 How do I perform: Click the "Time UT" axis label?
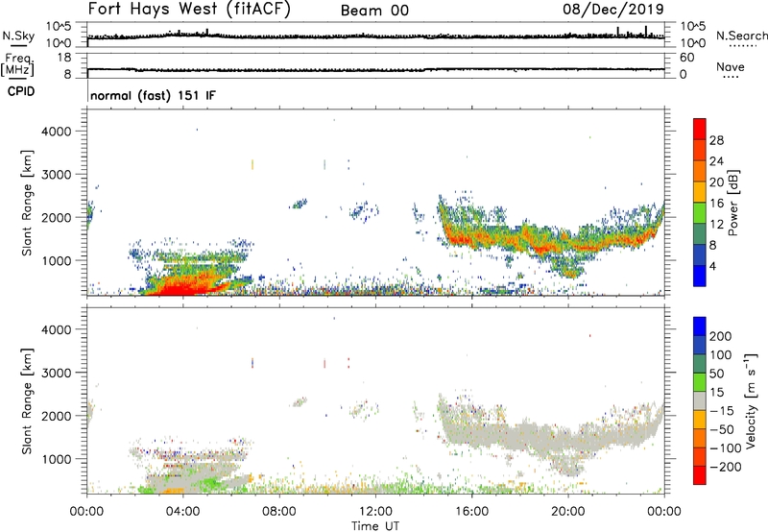(375, 526)
